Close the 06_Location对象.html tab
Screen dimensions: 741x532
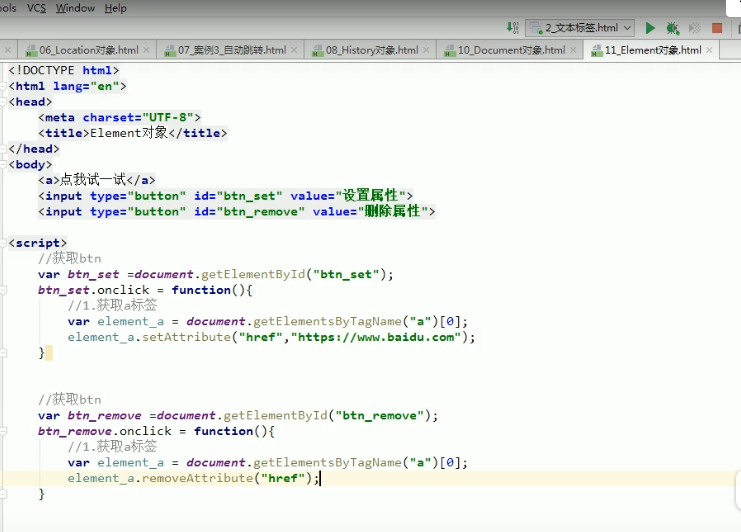click(146, 50)
